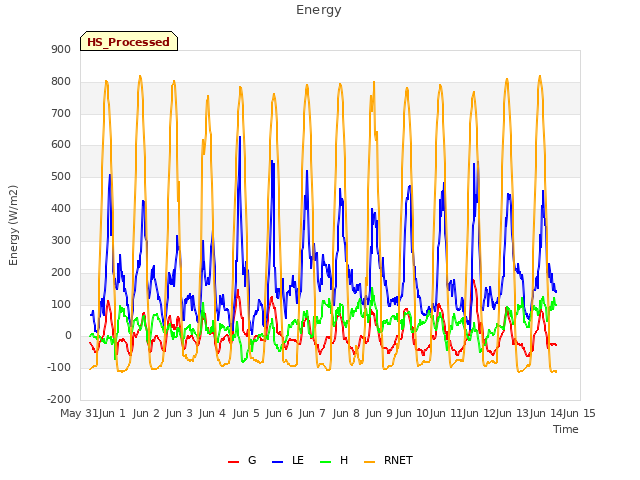Click the Energy chart title
Viewport: 640px width, 480px height.
(x=318, y=10)
